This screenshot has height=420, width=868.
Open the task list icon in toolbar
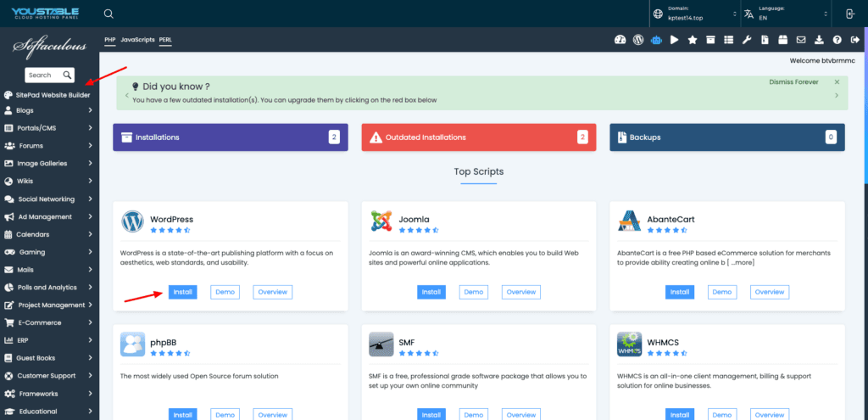tap(728, 40)
